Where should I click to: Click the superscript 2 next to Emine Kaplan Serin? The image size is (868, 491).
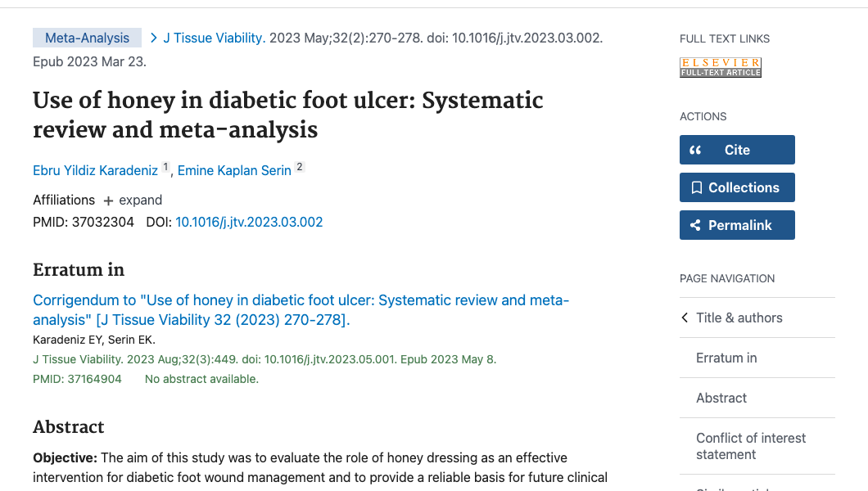(x=299, y=166)
